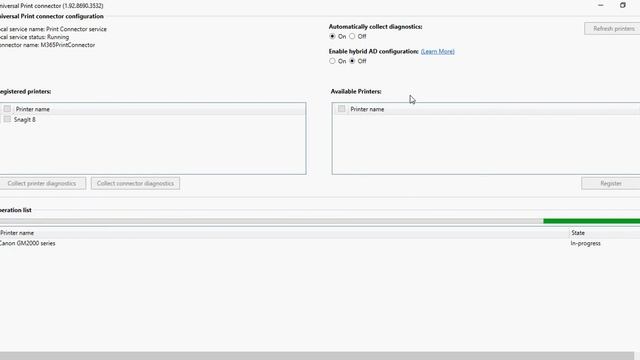Screen dimensions: 640x360
Task: Click the Register button
Action: (x=611, y=183)
